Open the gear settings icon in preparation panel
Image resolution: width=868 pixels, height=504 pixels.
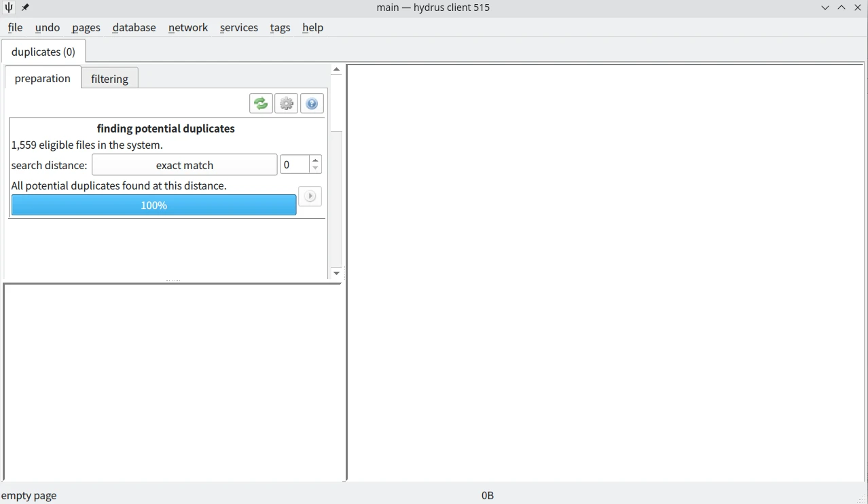point(286,103)
